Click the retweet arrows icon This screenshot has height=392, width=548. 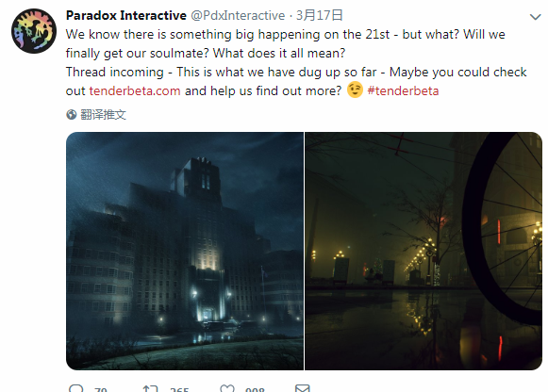tap(151, 388)
